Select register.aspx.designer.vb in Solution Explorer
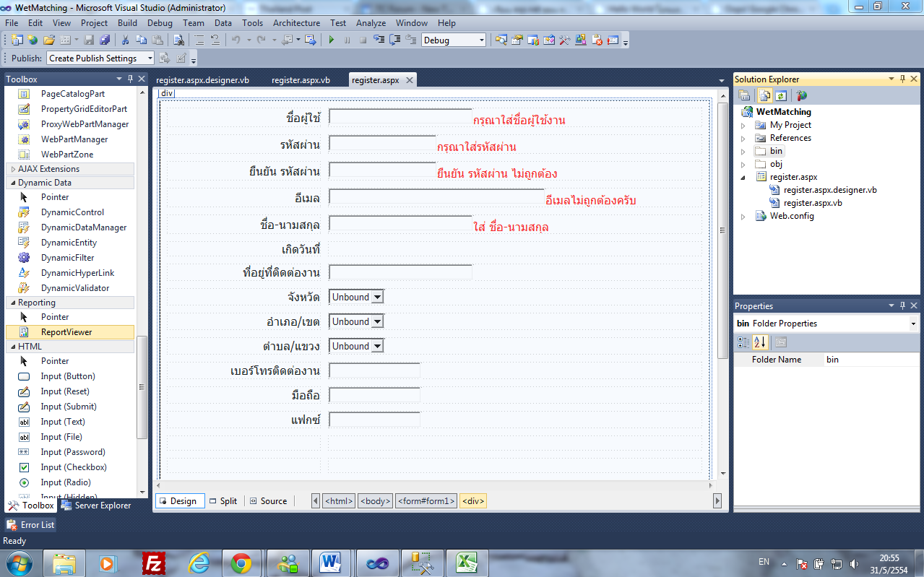The image size is (924, 577). click(x=830, y=190)
